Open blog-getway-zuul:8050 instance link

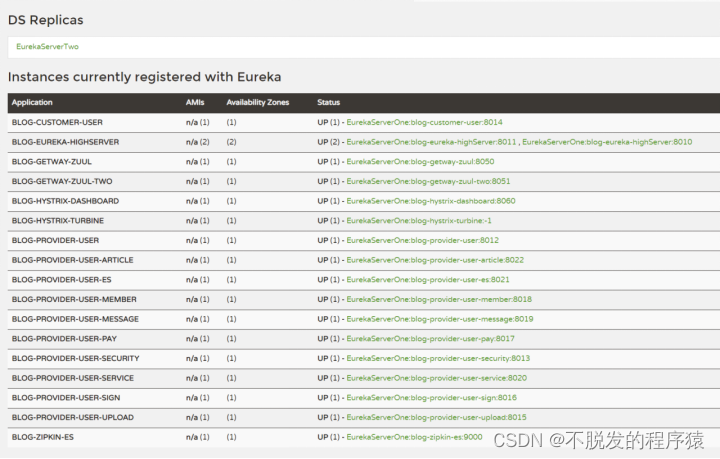point(420,162)
